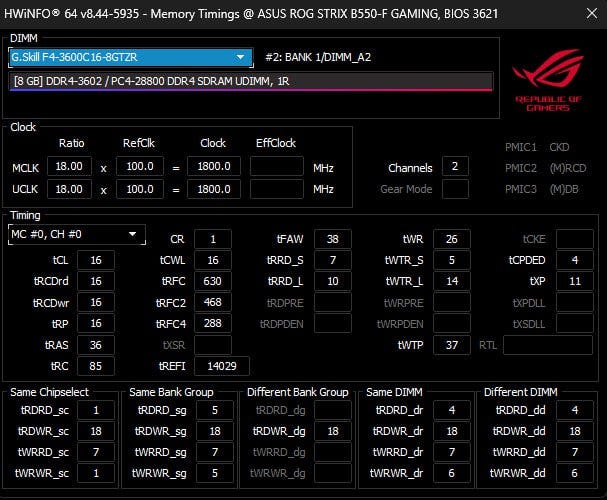This screenshot has width=607, height=500.
Task: Click the tRFC2 value 468
Action: (213, 302)
